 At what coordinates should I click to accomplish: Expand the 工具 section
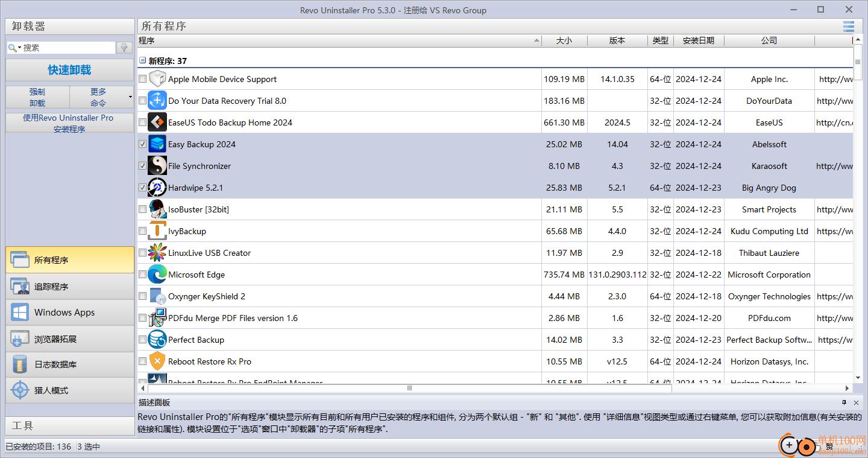click(x=70, y=425)
